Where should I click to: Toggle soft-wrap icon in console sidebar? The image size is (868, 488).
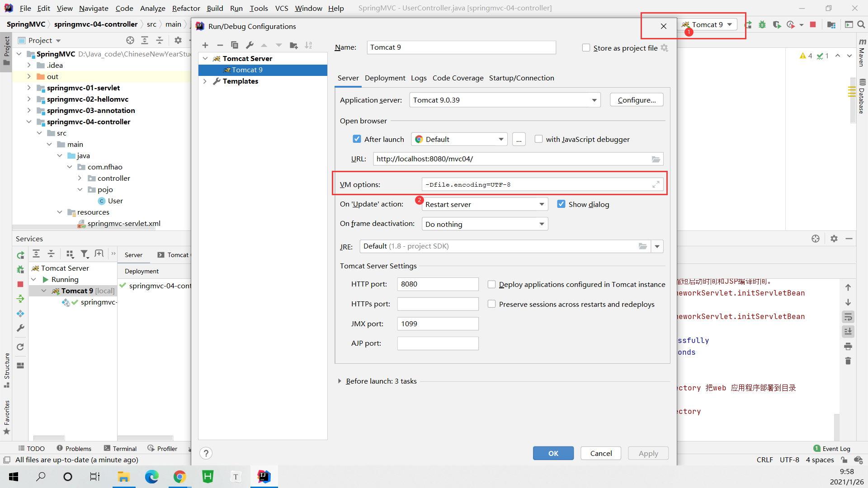tap(848, 317)
